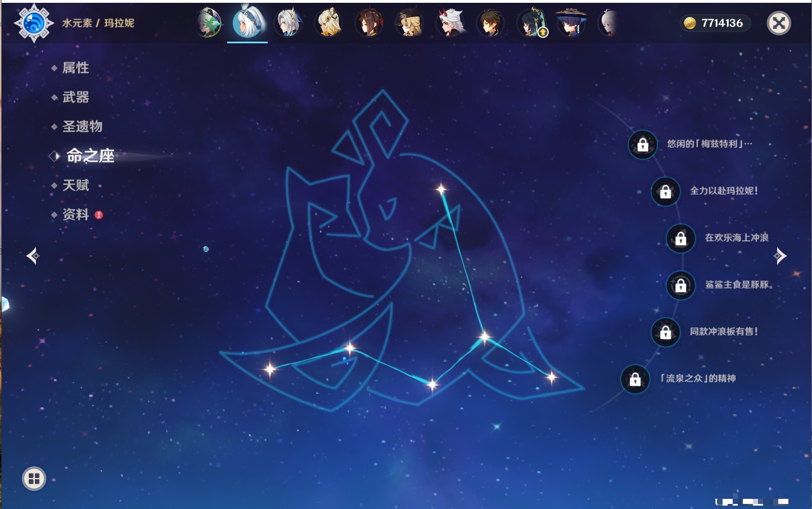Click constellation name 同款冲浪板有售!
This screenshot has width=812, height=509.
pyautogui.click(x=724, y=332)
